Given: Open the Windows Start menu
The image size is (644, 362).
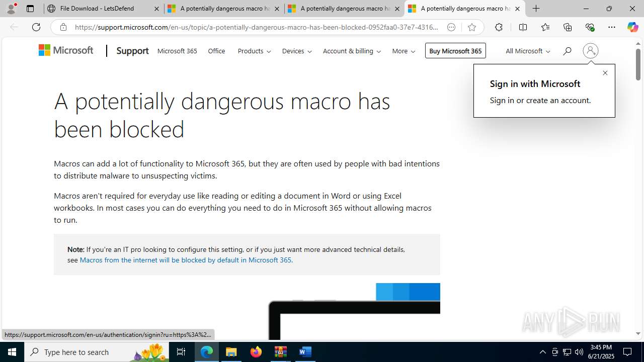Looking at the screenshot, I should [x=12, y=352].
